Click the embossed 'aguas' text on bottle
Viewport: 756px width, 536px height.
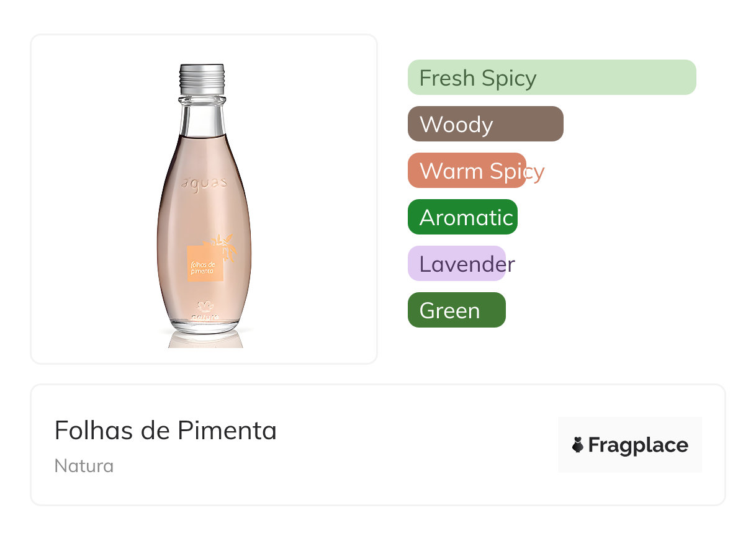(204, 183)
